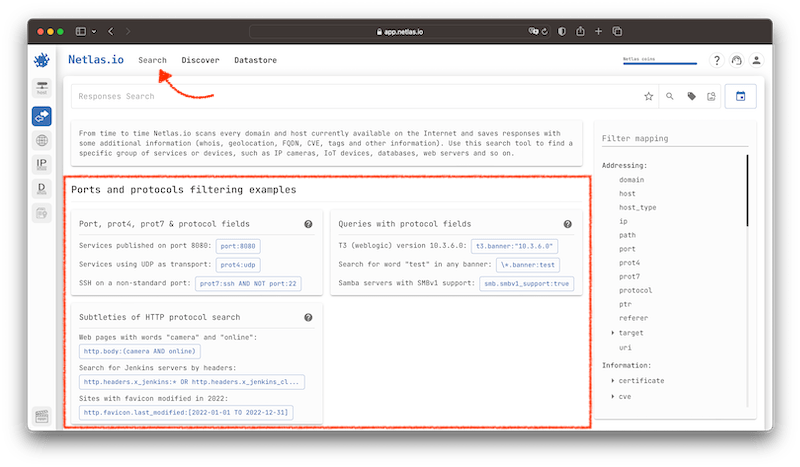The width and height of the screenshot is (800, 467).
Task: Open the Safari sidebar dropdown chevron
Action: click(94, 32)
